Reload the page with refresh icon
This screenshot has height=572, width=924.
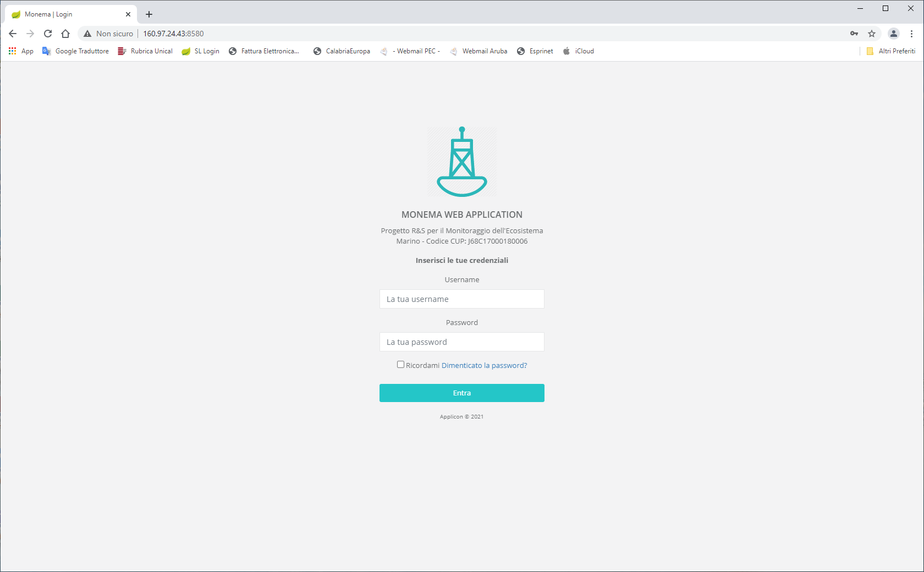pos(48,34)
